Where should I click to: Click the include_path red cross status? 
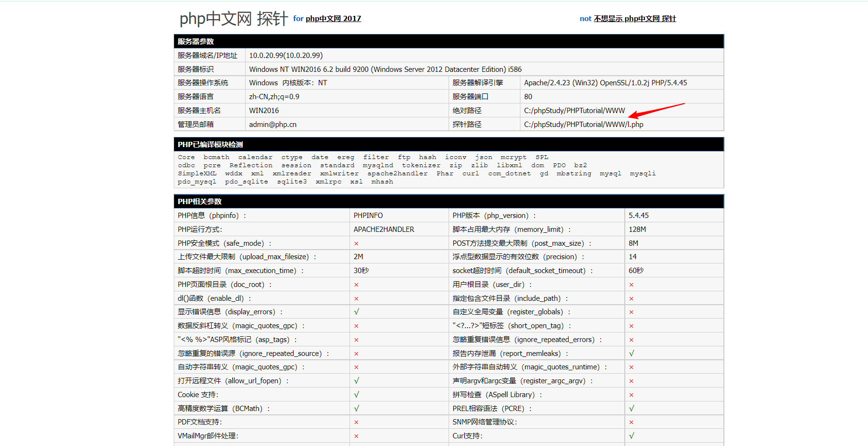point(631,298)
